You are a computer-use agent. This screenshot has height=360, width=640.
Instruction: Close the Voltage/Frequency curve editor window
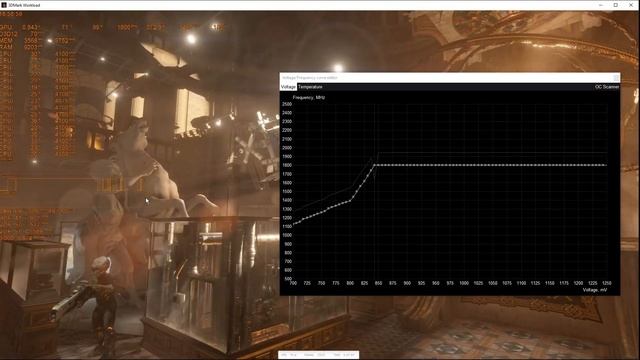click(616, 78)
